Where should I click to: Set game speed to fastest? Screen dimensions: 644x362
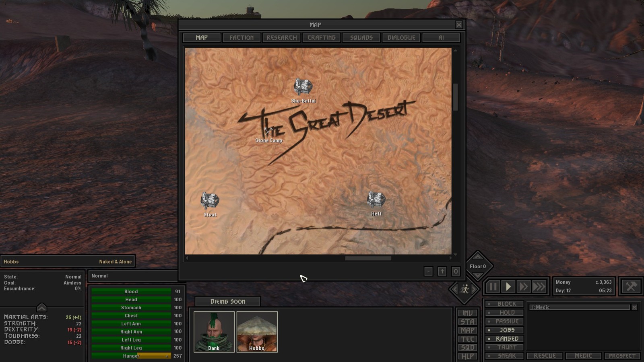(539, 286)
